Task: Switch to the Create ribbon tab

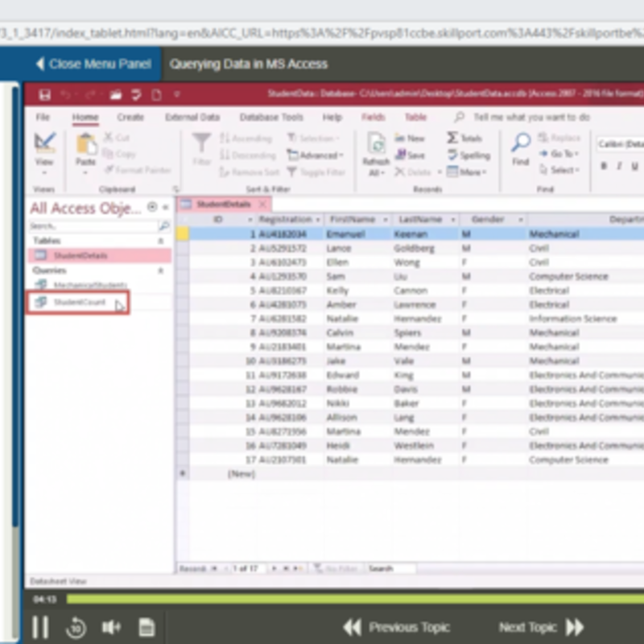Action: point(130,118)
